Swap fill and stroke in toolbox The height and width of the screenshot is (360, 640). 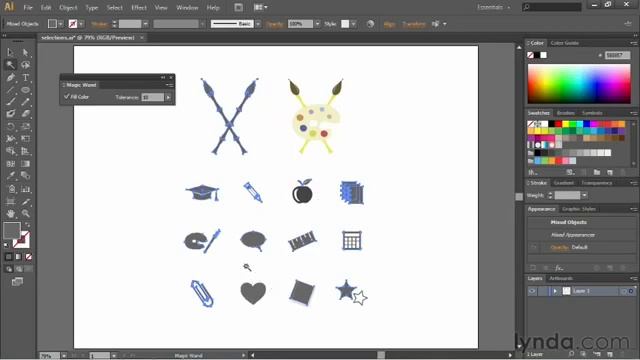tap(27, 224)
